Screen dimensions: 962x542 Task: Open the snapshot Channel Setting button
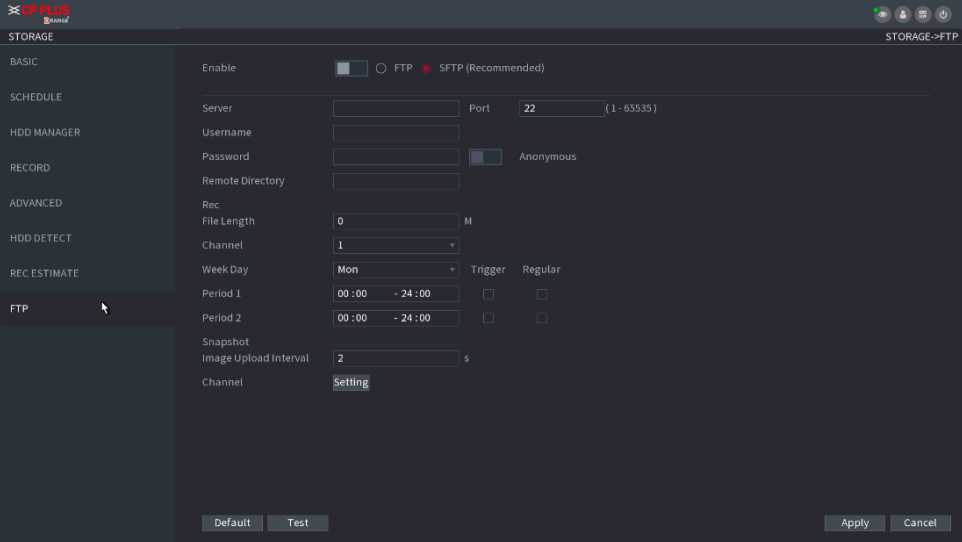(351, 382)
